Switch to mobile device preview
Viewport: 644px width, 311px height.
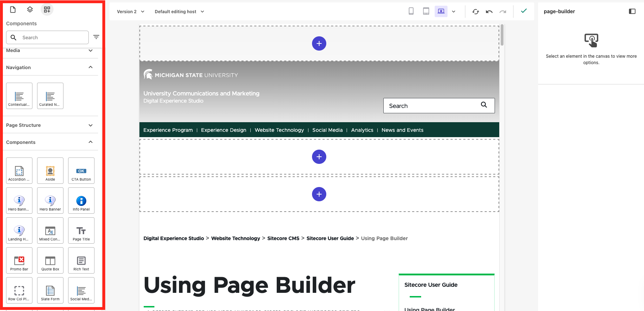pos(411,11)
